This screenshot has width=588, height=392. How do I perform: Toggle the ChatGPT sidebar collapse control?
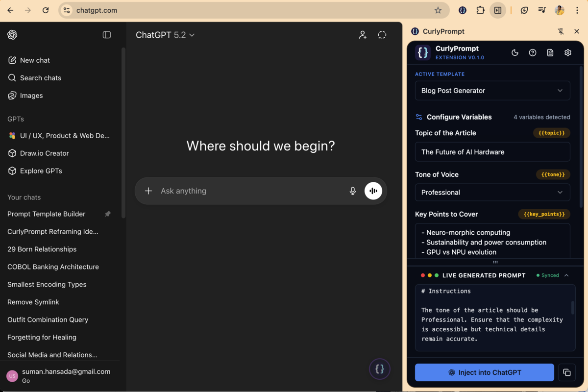click(x=107, y=35)
